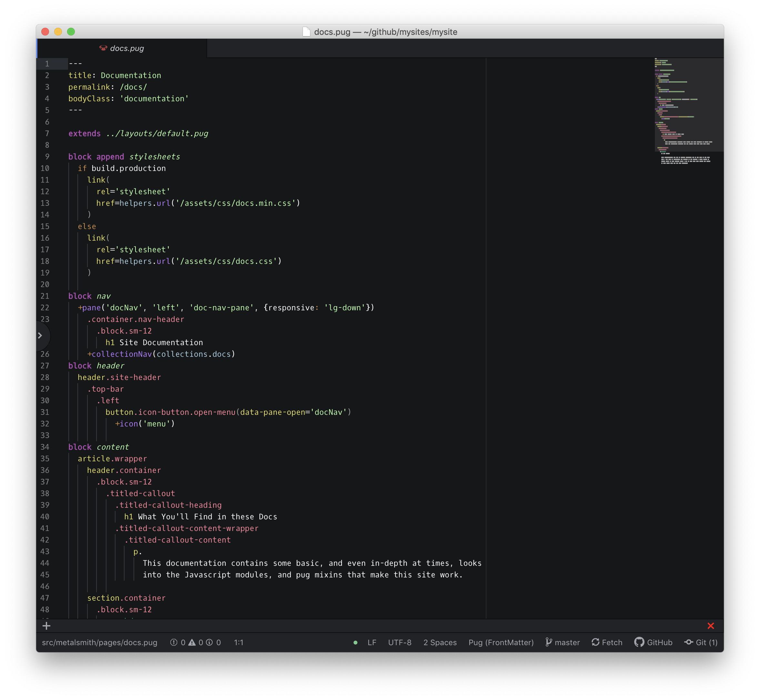Open the Git (1) changes panel
This screenshot has width=760, height=700.
tap(701, 643)
